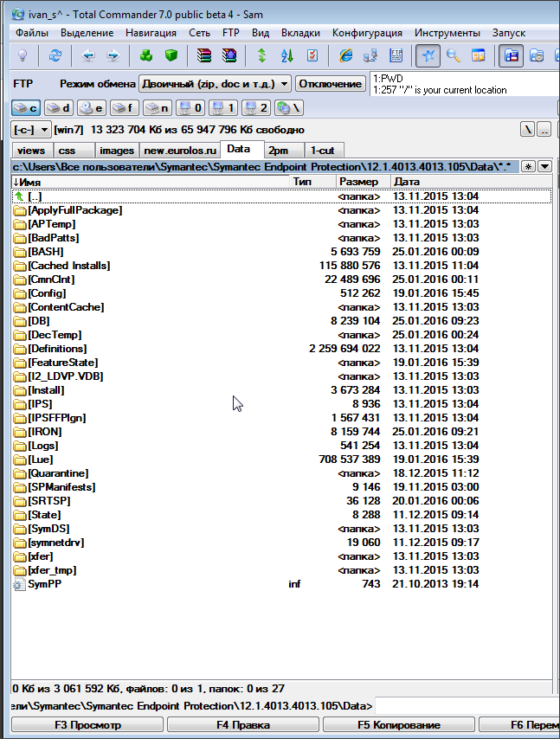Click F5 Копирование button
This screenshot has width=560, height=739.
[399, 725]
